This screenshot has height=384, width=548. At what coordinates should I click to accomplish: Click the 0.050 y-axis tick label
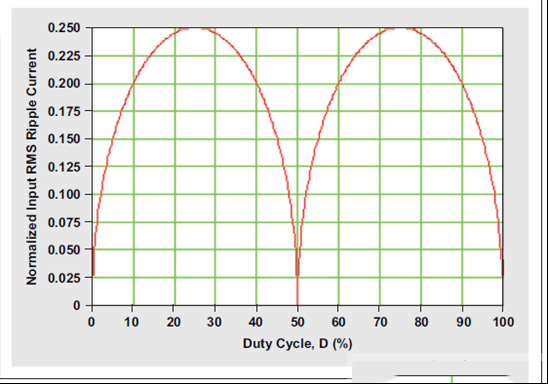click(64, 250)
